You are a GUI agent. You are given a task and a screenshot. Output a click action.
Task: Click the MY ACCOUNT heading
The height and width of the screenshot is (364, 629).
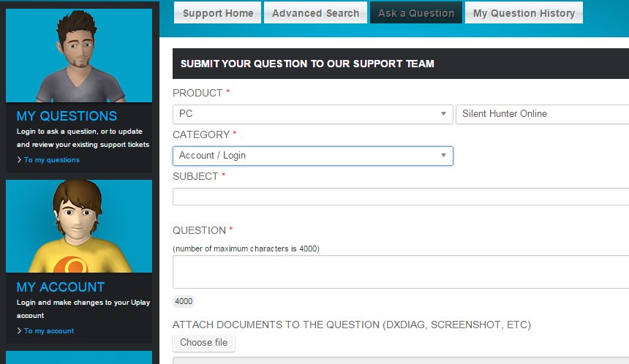click(61, 287)
